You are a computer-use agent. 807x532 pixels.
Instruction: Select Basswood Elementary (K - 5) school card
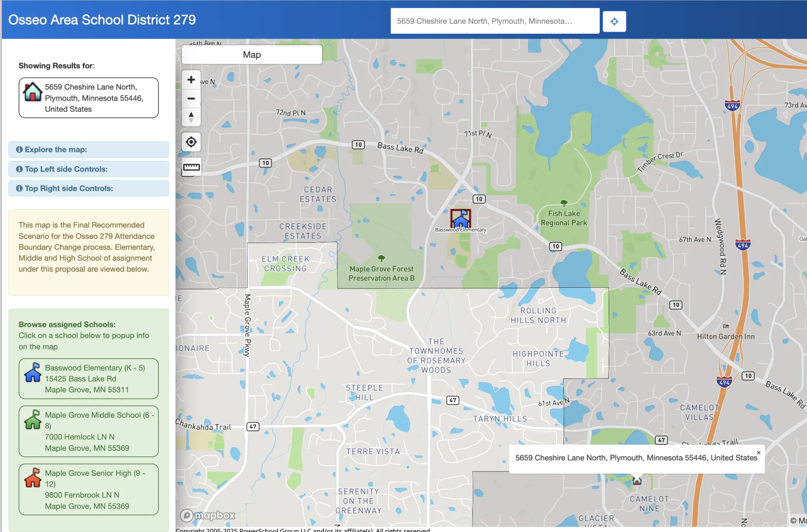[88, 378]
